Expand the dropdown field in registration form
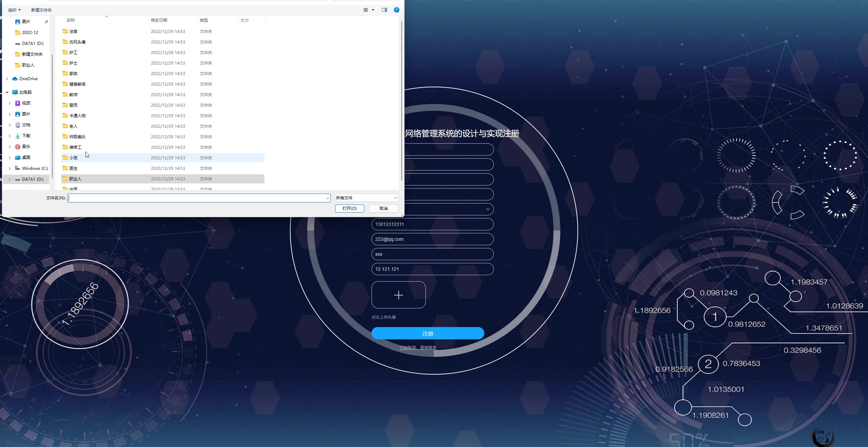 coord(487,209)
